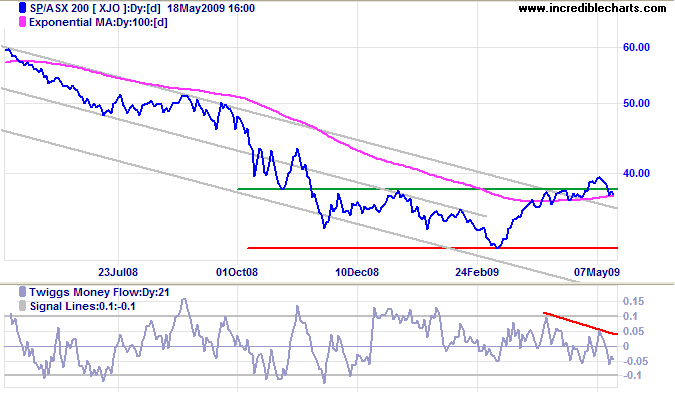675x395 pixels.
Task: Click the 23Jul08 date axis label
Action: coord(118,272)
